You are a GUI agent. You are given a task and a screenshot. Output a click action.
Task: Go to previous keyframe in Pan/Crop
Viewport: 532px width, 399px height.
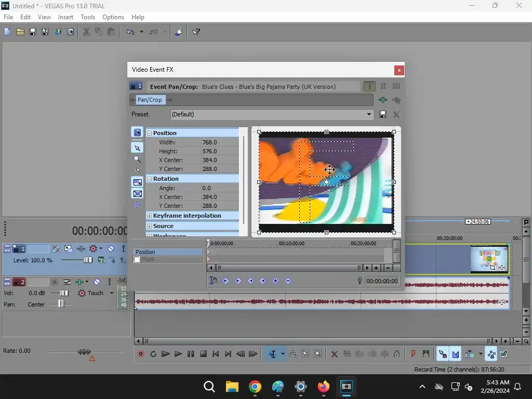(x=238, y=281)
